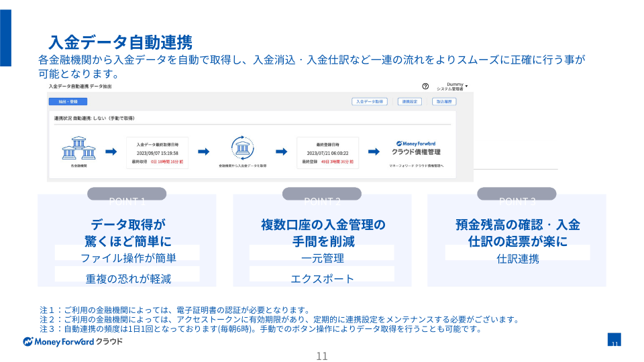Click the Money Forward クラウド債権管理 logo

[416, 148]
